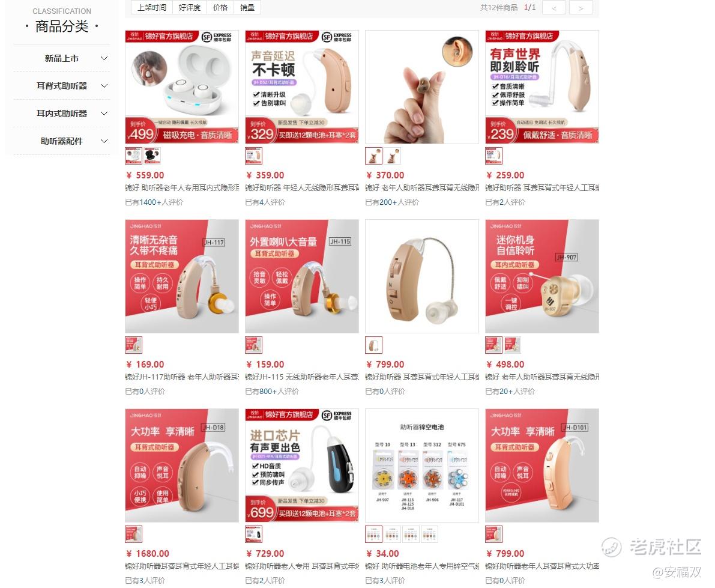View 1400+ reviews of the 559.00 product
This screenshot has height=588, width=715.
[x=154, y=202]
